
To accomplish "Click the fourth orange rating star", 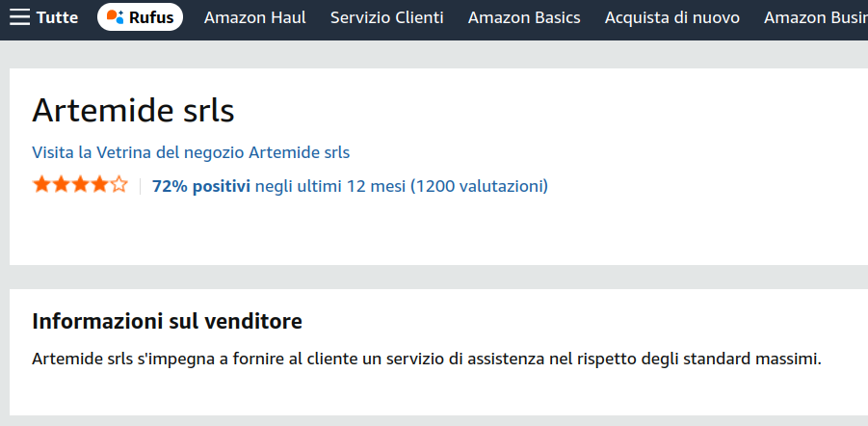I will click(99, 185).
